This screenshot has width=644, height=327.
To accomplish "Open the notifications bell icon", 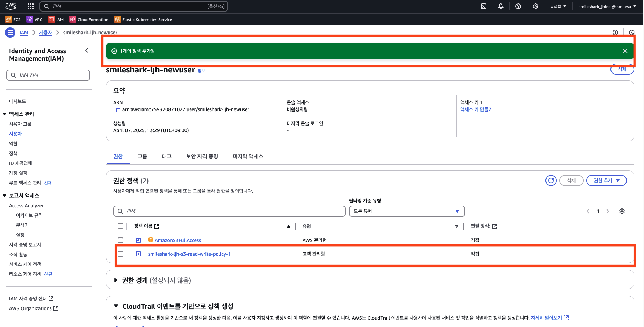I will pos(501,6).
